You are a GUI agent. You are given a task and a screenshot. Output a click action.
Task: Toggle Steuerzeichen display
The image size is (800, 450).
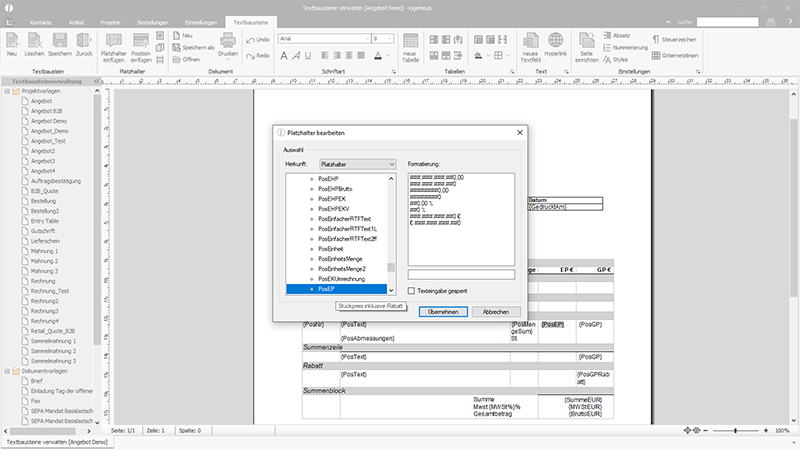click(674, 39)
